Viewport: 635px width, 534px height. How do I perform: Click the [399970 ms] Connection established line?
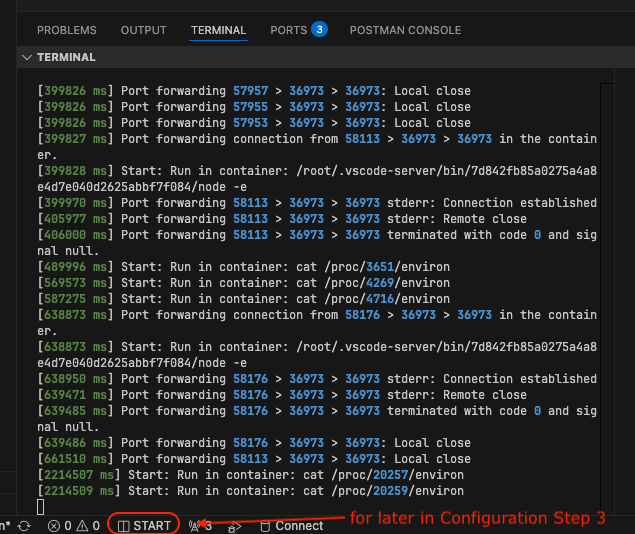[317, 203]
